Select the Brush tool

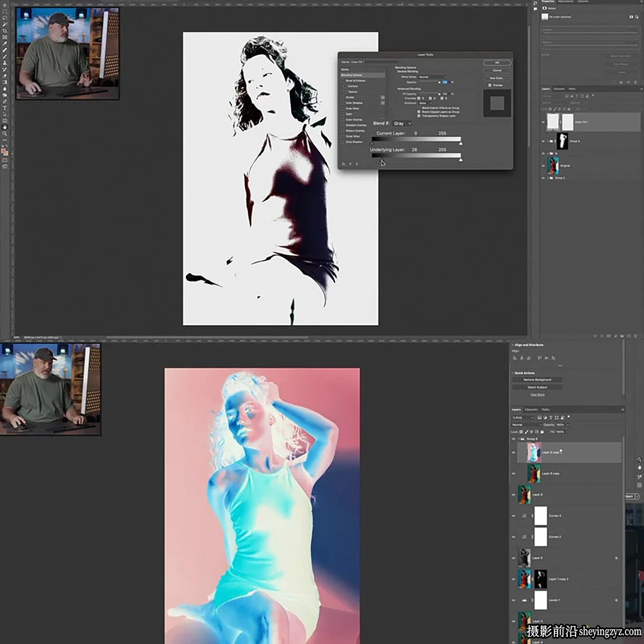(x=5, y=56)
